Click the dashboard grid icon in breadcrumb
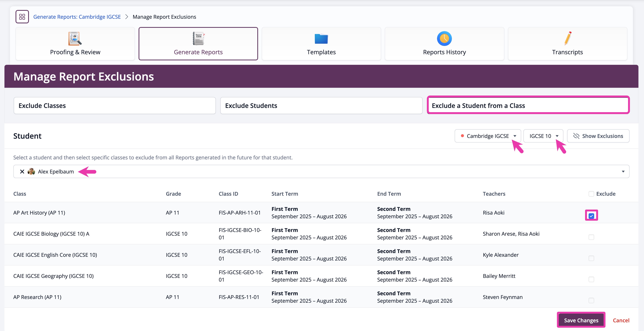The height and width of the screenshot is (331, 644). tap(22, 17)
